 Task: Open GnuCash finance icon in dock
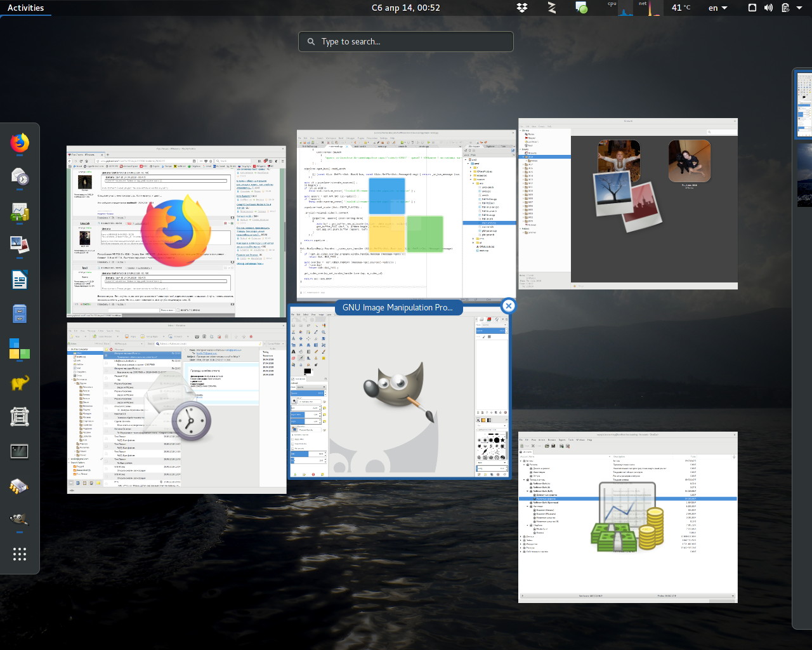point(20,211)
